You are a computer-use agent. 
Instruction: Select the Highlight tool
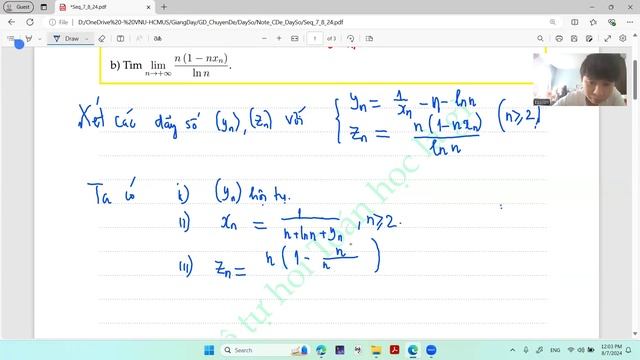click(29, 38)
